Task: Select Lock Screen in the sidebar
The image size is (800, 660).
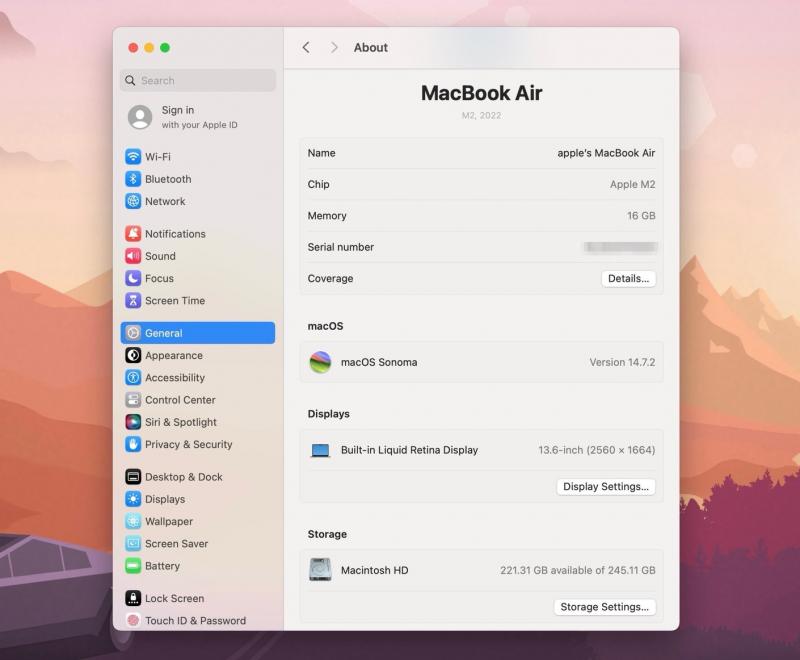Action: pyautogui.click(x=198, y=598)
